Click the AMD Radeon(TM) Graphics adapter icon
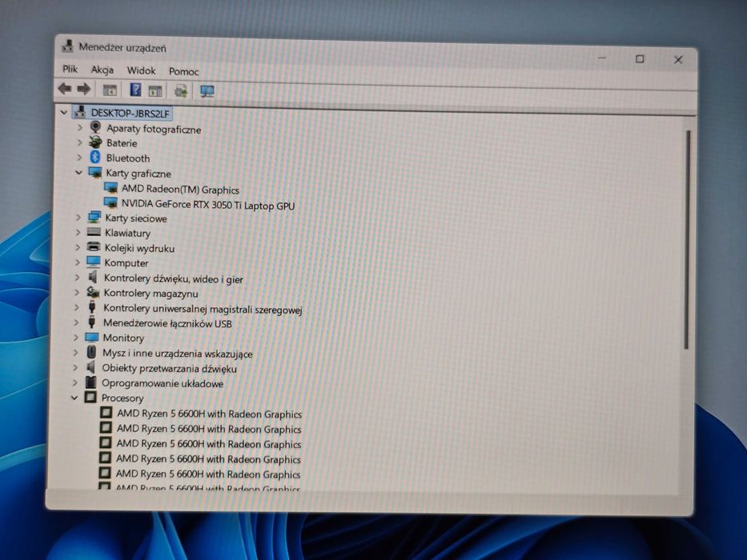 point(110,188)
